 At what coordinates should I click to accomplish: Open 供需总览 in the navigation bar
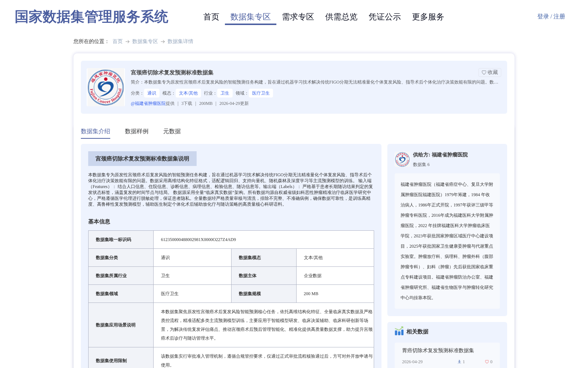click(341, 17)
